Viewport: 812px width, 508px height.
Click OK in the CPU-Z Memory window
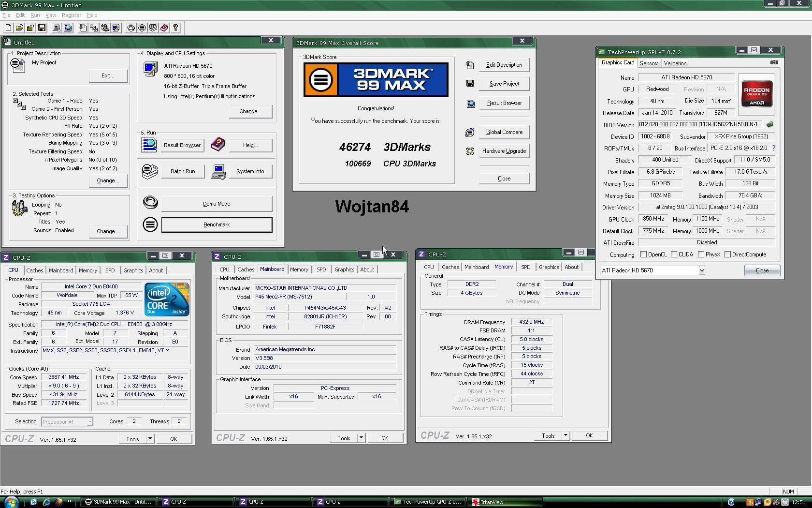click(589, 435)
